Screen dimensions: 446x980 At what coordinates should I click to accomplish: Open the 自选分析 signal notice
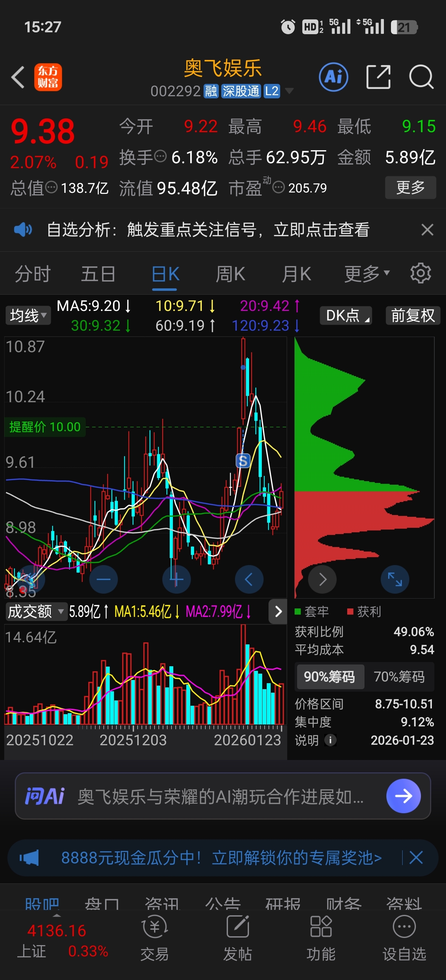pyautogui.click(x=208, y=230)
